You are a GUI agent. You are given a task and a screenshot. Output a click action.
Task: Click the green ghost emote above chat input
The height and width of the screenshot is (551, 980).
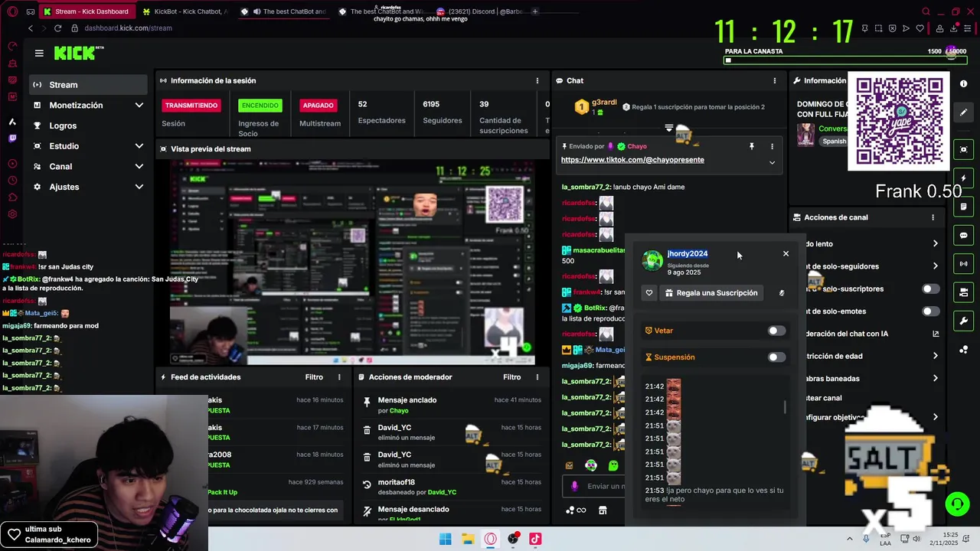click(x=613, y=465)
